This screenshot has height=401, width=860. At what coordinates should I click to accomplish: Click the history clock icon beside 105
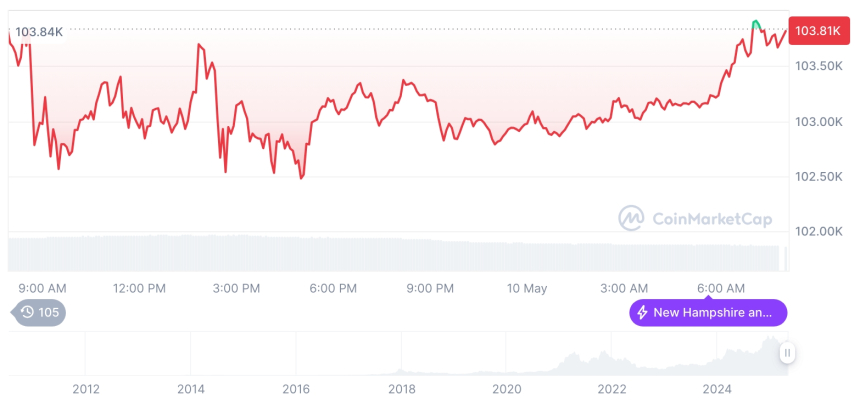click(x=28, y=313)
